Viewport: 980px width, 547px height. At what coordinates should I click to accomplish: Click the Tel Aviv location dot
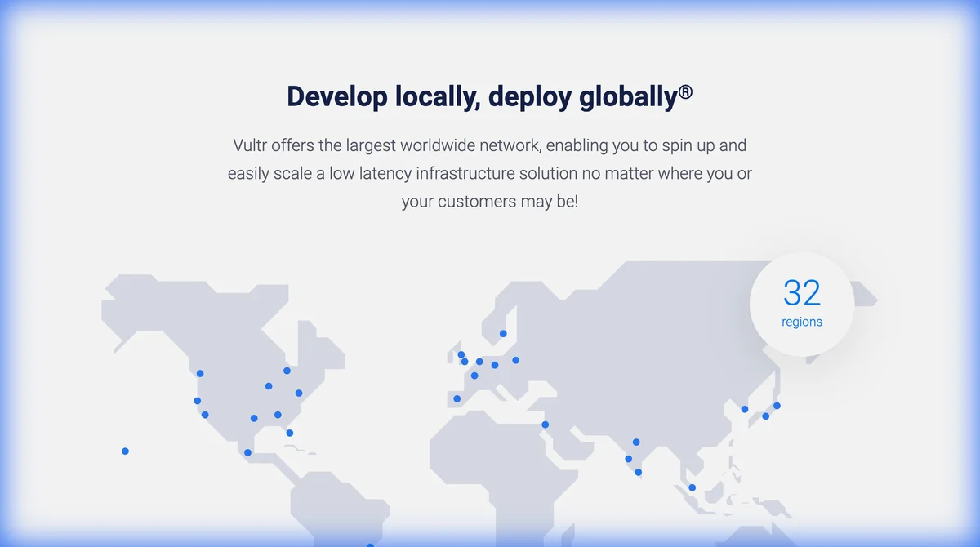tap(545, 424)
